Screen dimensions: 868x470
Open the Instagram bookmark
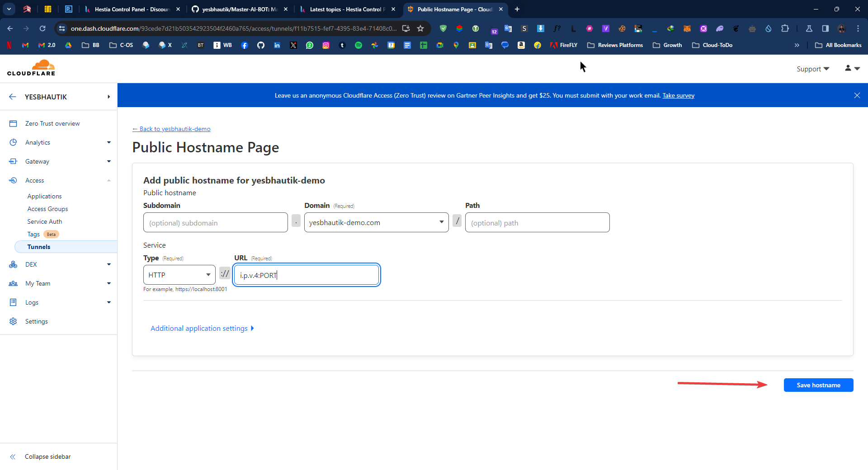pyautogui.click(x=326, y=45)
